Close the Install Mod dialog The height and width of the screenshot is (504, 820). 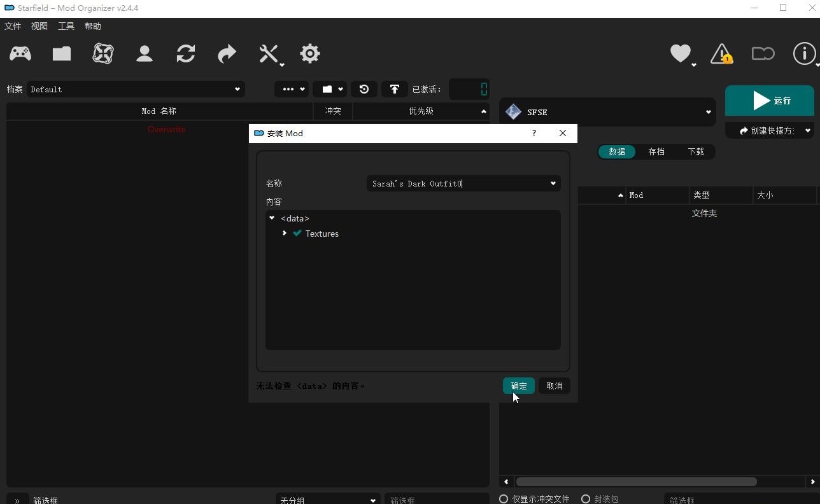click(562, 133)
